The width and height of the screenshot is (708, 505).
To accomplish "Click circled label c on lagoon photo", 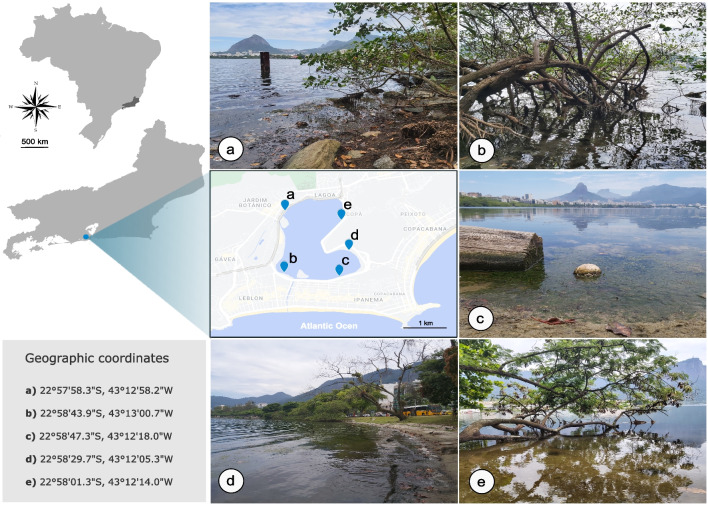I will pos(480,318).
